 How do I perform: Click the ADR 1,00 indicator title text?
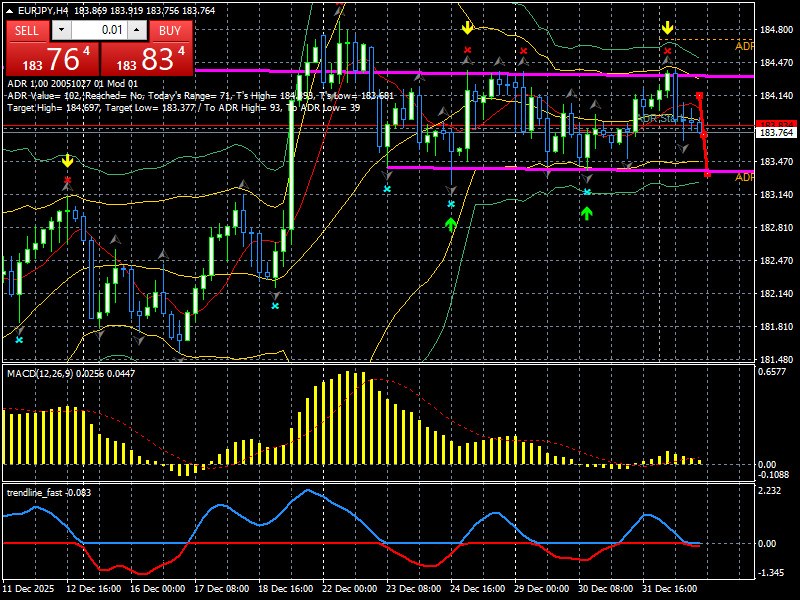click(x=72, y=84)
